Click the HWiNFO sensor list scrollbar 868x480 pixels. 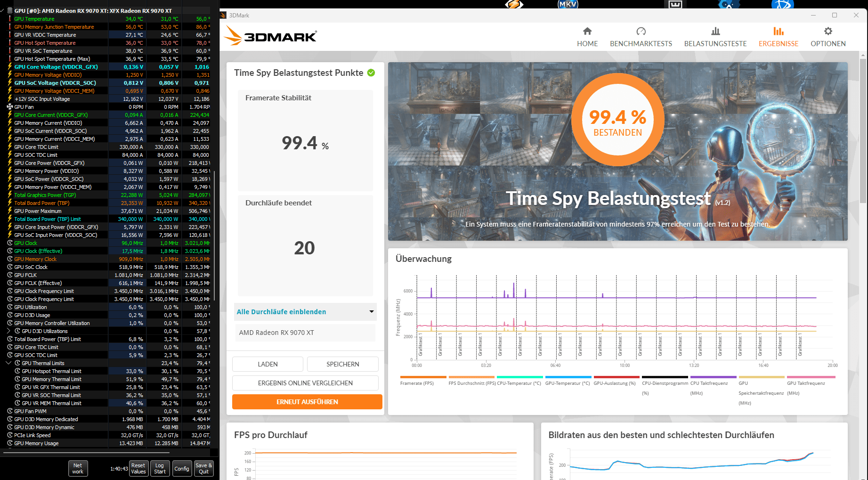pyautogui.click(x=215, y=236)
